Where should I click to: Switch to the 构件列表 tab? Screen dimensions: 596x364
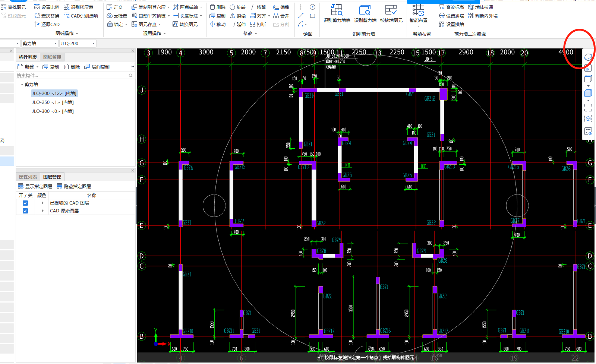[28, 57]
